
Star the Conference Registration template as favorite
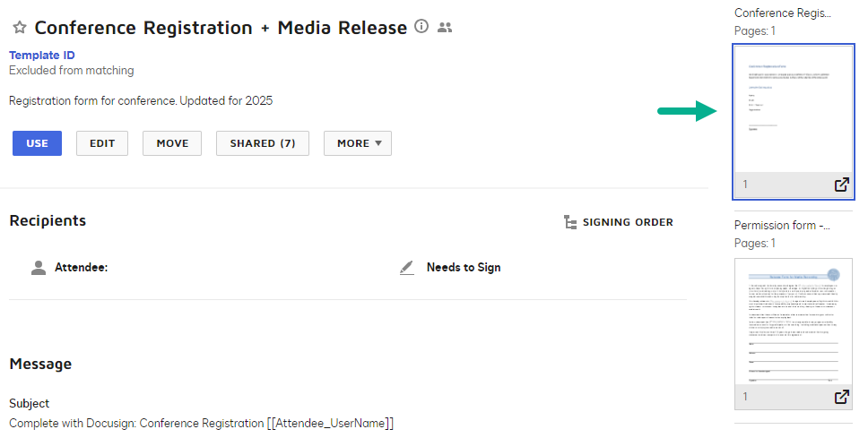[x=19, y=28]
